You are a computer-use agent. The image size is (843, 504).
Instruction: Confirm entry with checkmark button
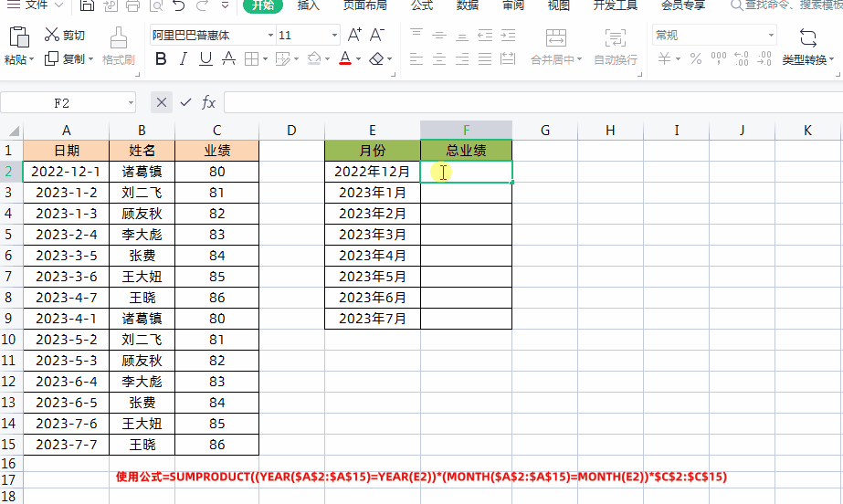point(185,102)
